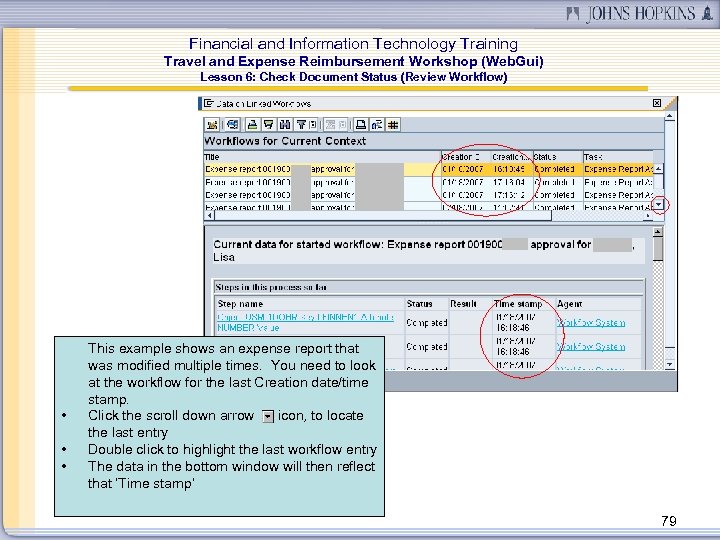Click the scroll down arrow of the workflows table
The image size is (720, 540).
click(659, 204)
